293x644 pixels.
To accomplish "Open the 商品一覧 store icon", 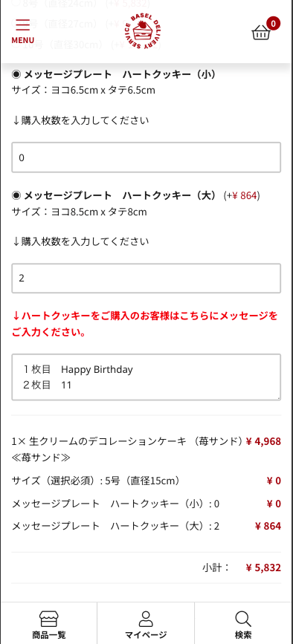I will tap(49, 619).
